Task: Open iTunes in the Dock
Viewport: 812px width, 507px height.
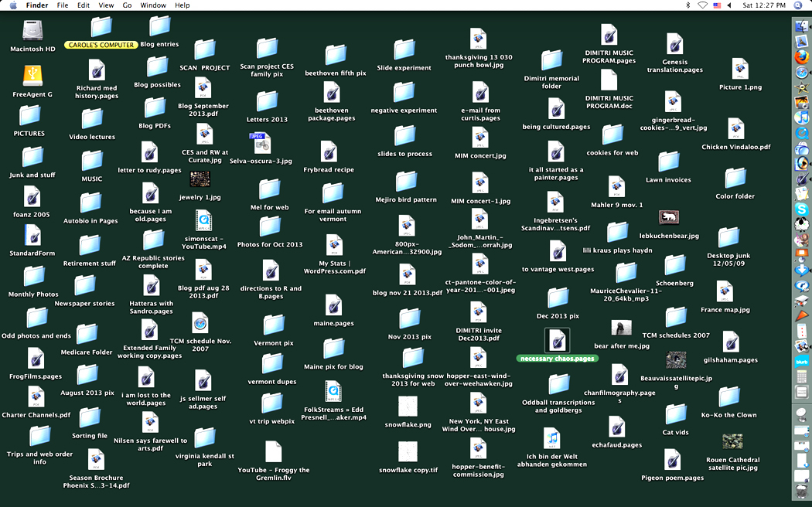Action: tap(801, 117)
